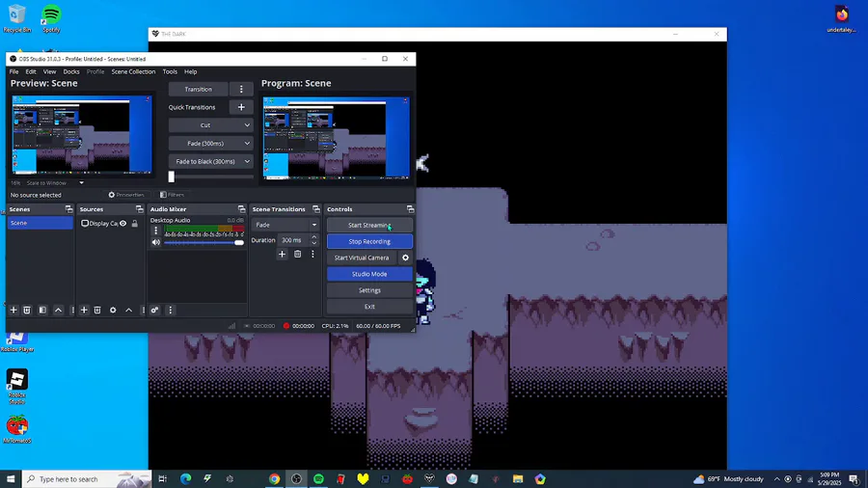Open Windows Start menu
Image resolution: width=868 pixels, height=488 pixels.
tap(11, 479)
